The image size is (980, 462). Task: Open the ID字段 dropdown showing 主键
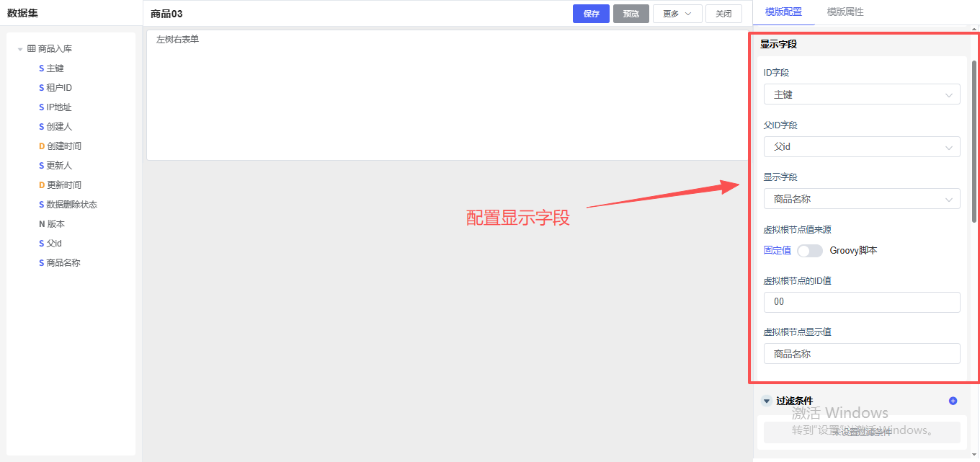(x=861, y=94)
